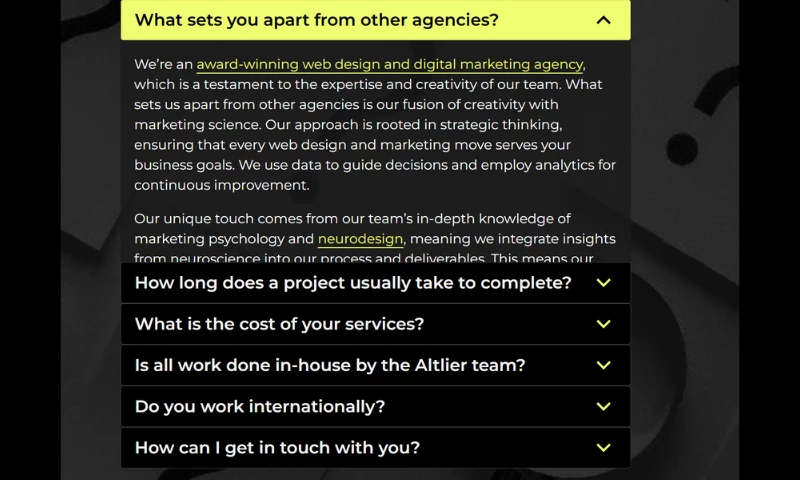Click the text "continuous improvement."
The height and width of the screenshot is (480, 800).
pyautogui.click(x=222, y=185)
